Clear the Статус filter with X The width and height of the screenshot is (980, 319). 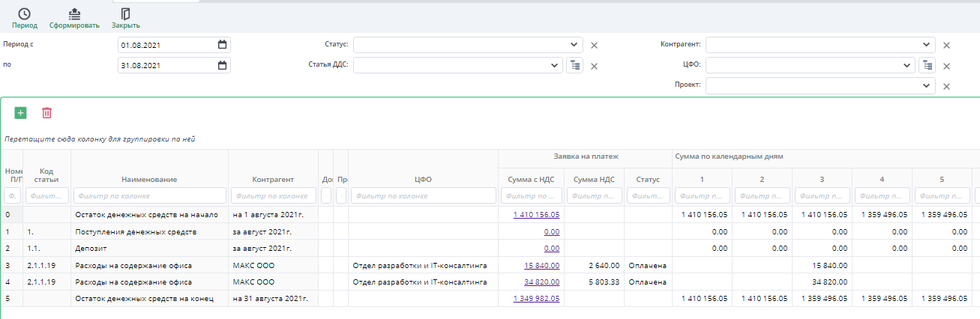click(x=594, y=45)
